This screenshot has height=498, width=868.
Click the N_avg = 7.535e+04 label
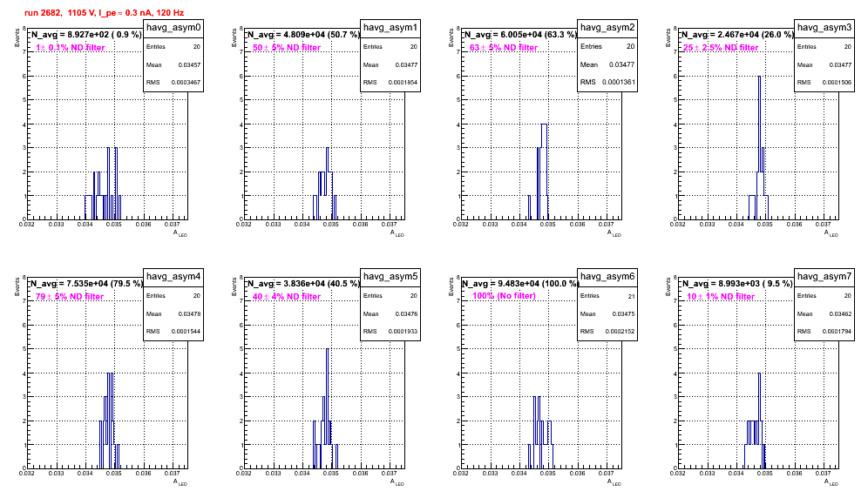[x=85, y=283]
